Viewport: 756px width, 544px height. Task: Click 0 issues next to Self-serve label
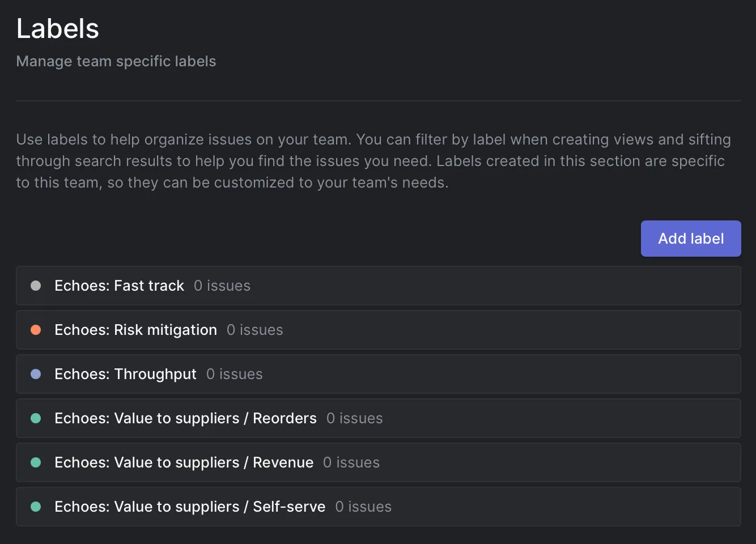tap(363, 507)
